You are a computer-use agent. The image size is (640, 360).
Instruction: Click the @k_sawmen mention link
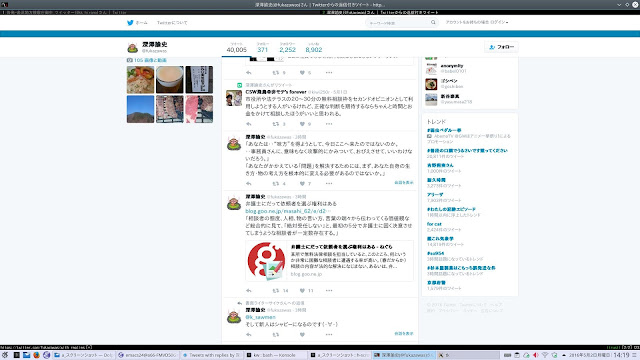(260, 317)
